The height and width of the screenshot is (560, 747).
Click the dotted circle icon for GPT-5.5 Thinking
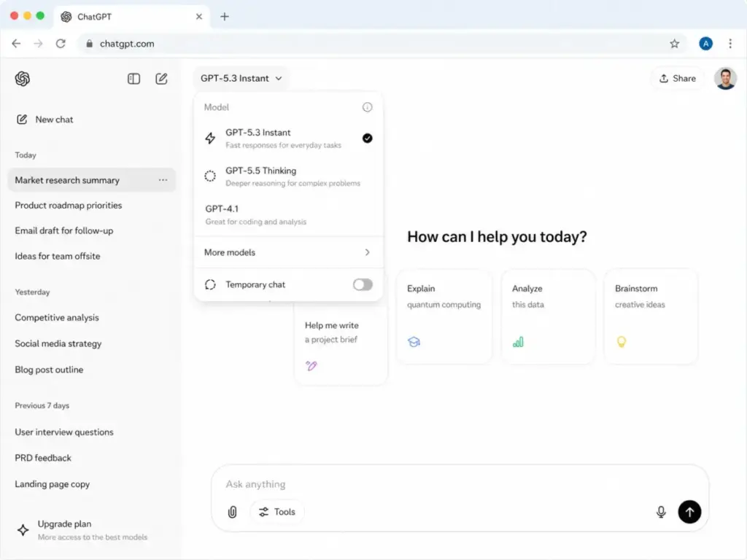pos(210,176)
